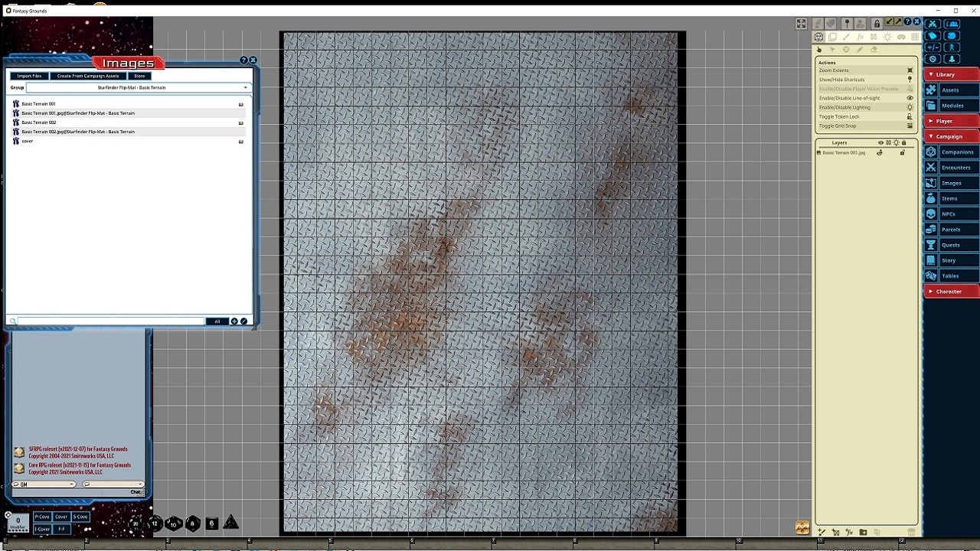Select the Pointer drawing tool

[831, 49]
